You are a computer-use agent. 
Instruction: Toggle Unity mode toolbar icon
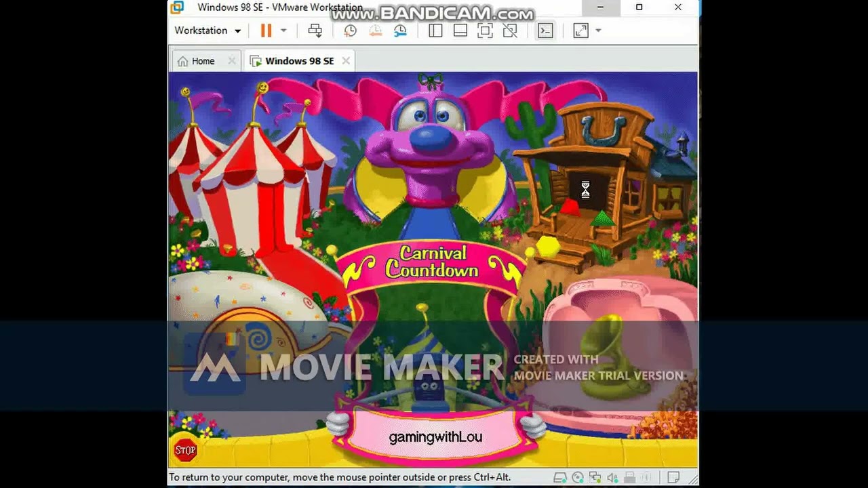coord(510,30)
